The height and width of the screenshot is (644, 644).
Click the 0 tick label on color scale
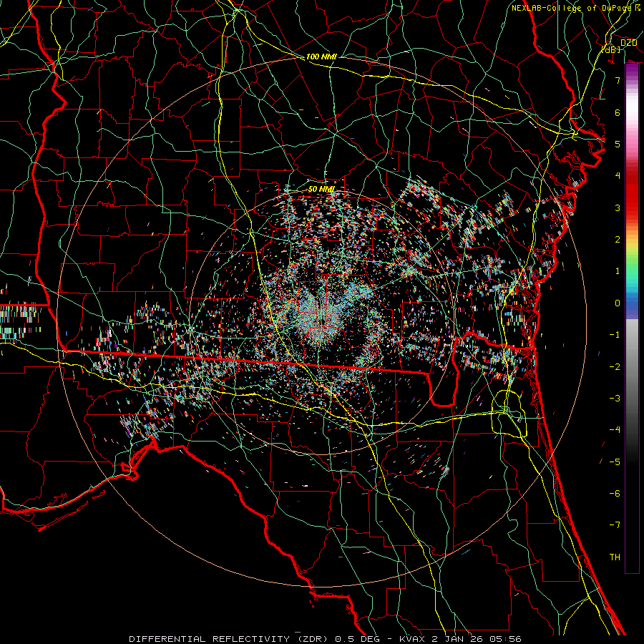tap(618, 303)
